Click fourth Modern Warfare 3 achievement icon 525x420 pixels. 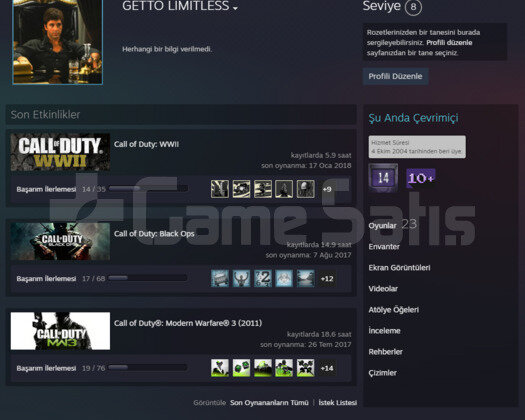click(284, 368)
